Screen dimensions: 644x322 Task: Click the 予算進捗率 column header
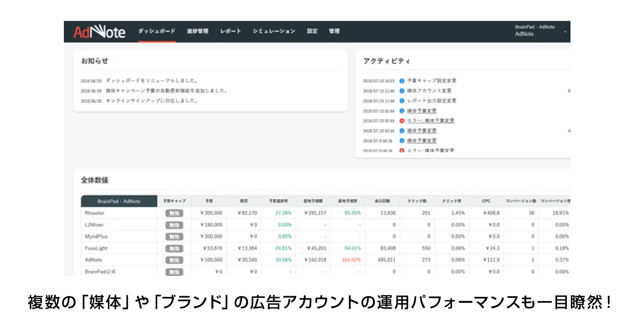tap(279, 201)
